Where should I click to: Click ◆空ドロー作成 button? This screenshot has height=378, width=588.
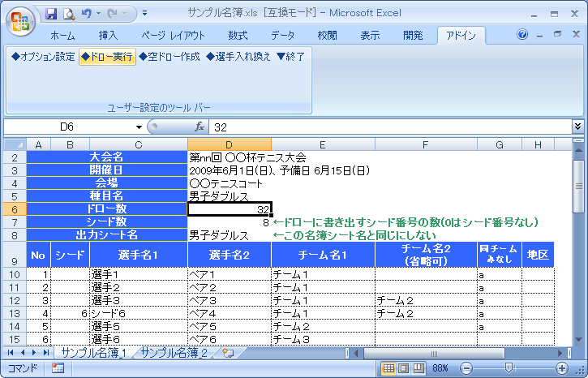[170, 57]
